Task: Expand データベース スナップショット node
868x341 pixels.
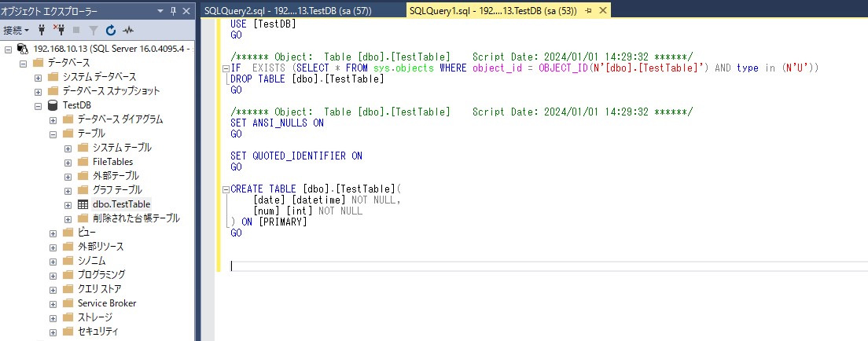Action: [39, 91]
